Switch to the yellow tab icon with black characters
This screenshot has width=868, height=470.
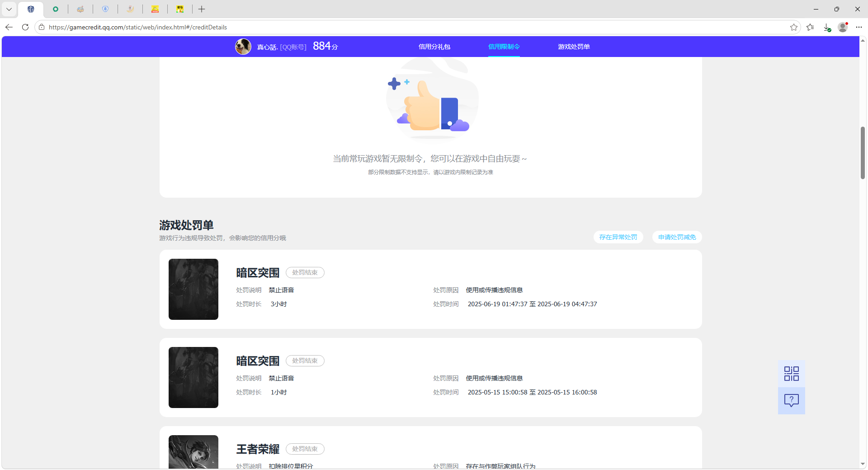coord(180,9)
